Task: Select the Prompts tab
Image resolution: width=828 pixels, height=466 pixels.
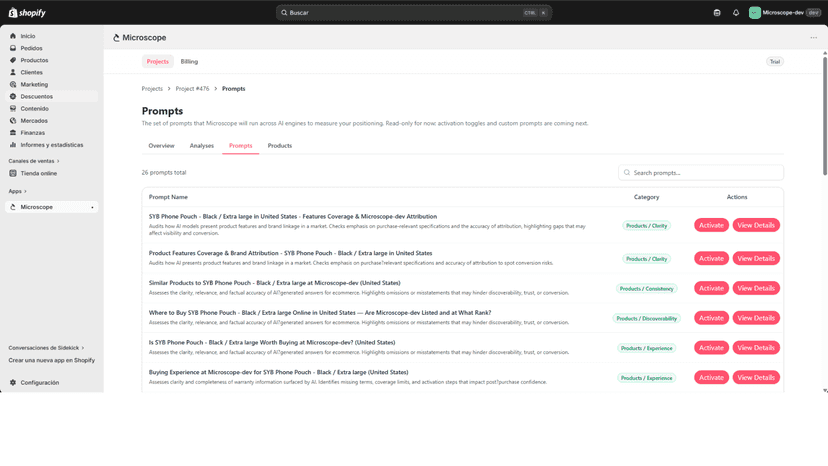Action: pos(240,146)
